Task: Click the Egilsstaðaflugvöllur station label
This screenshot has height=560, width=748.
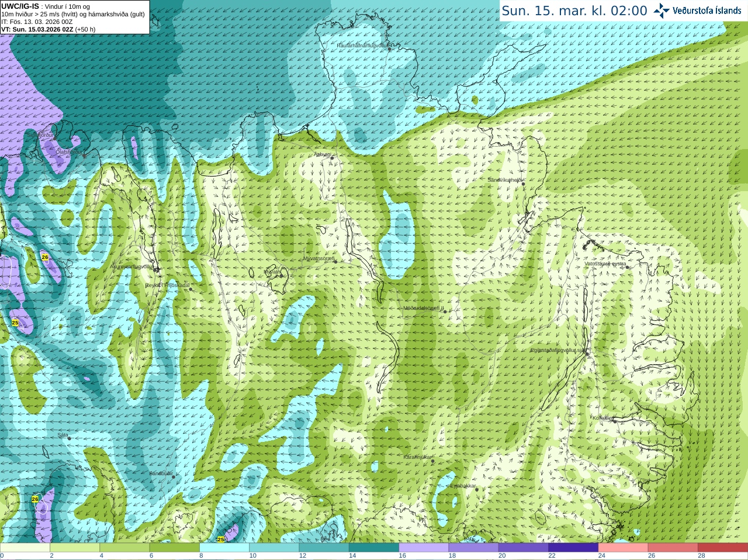Action: point(557,350)
